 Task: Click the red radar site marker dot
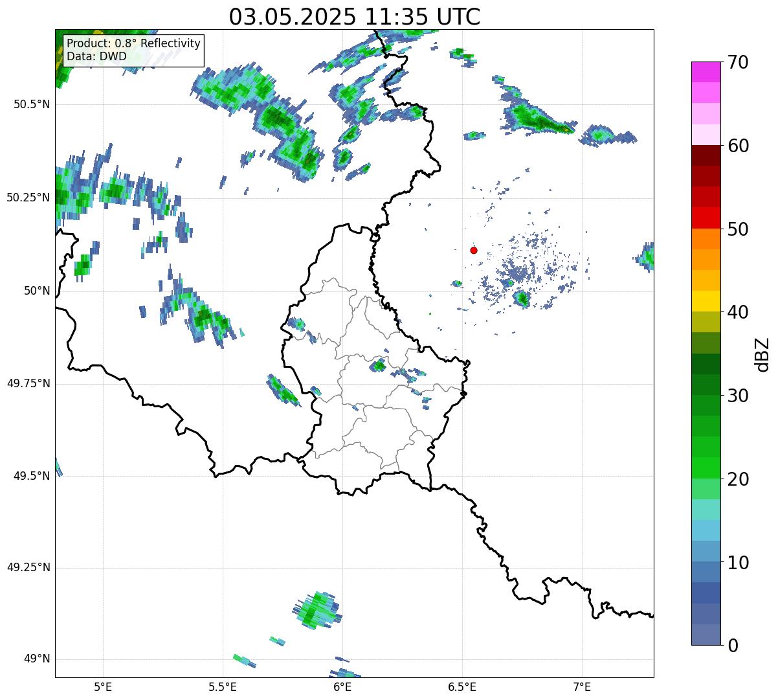coord(474,250)
